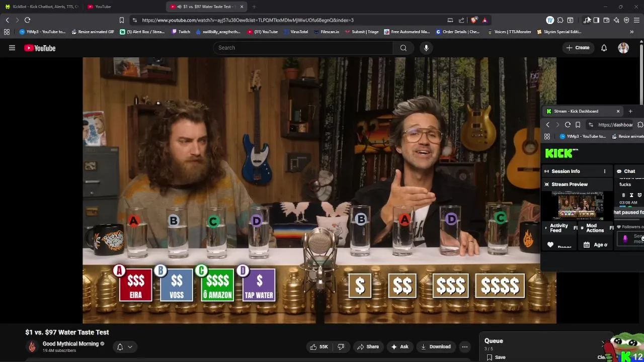The height and width of the screenshot is (362, 644).
Task: Open more actions ellipsis under video
Action: tap(465, 346)
